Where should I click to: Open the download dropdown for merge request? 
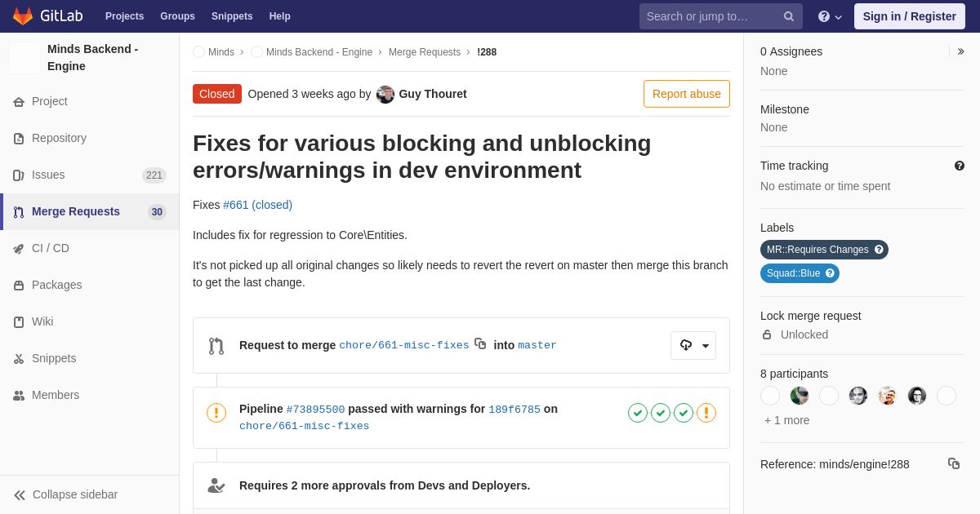coord(693,345)
